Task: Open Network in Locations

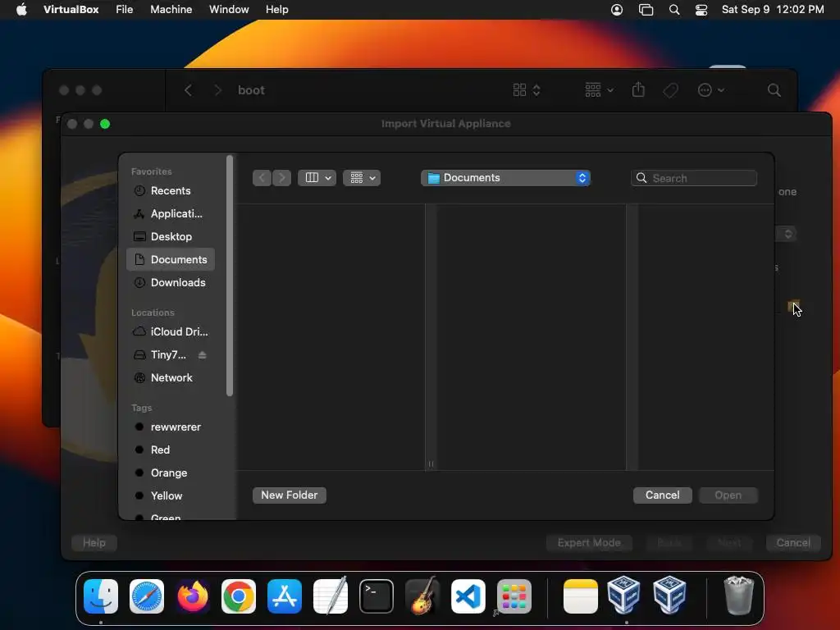Action: click(171, 377)
